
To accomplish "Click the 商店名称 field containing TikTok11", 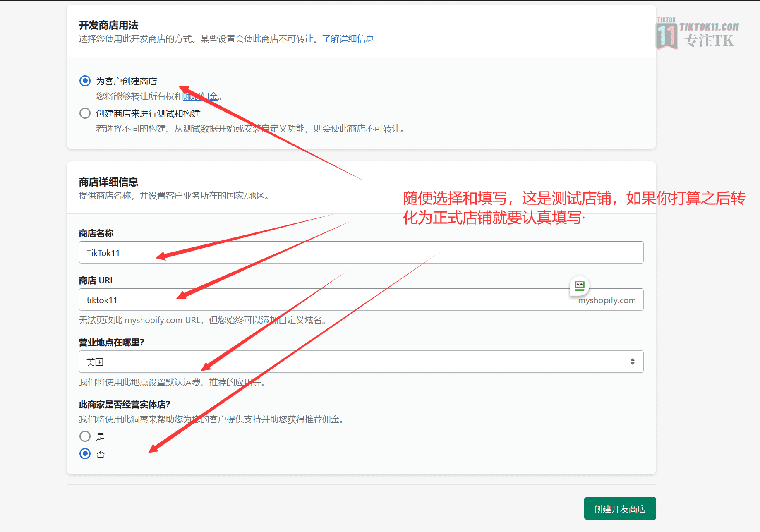I will 361,252.
